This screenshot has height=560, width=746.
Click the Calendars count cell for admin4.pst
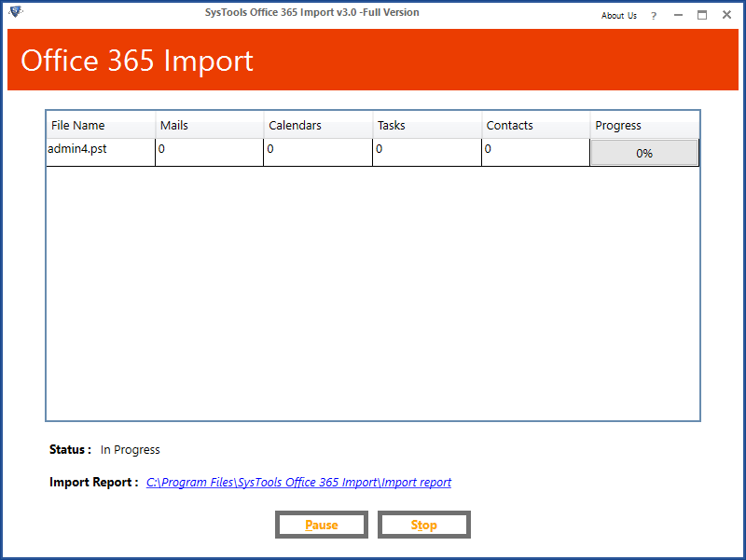pos(318,152)
